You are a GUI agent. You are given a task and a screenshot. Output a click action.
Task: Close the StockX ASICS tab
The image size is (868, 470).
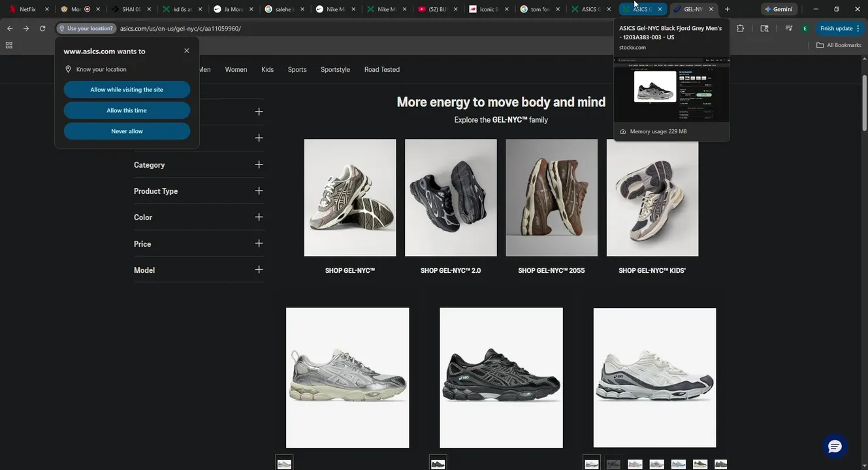tap(660, 9)
